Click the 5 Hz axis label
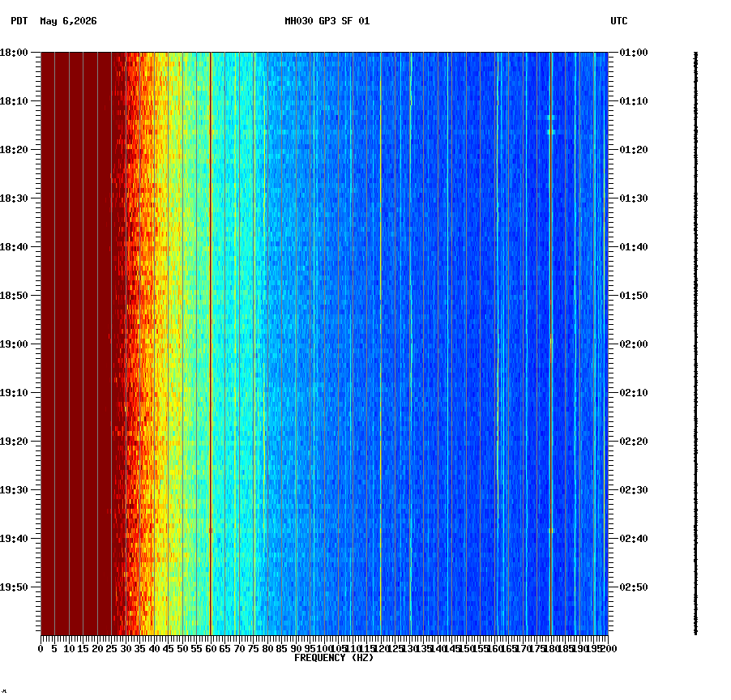This screenshot has width=731, height=700. pos(54,649)
